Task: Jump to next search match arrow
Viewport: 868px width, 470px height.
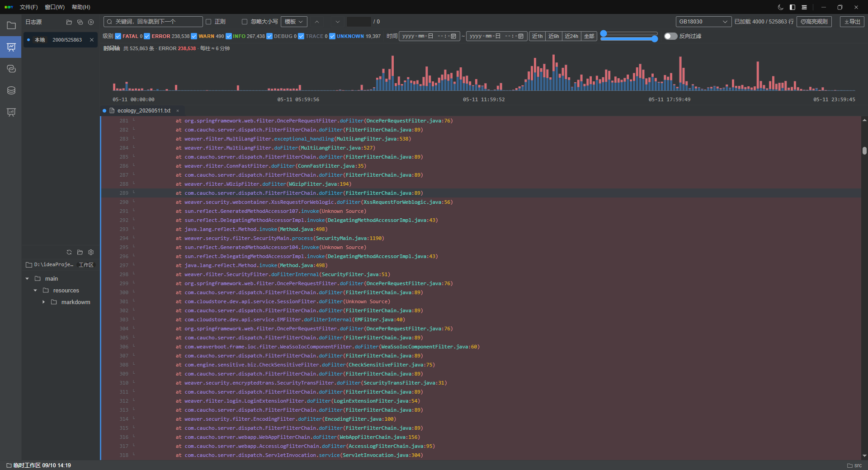Action: 337,22
